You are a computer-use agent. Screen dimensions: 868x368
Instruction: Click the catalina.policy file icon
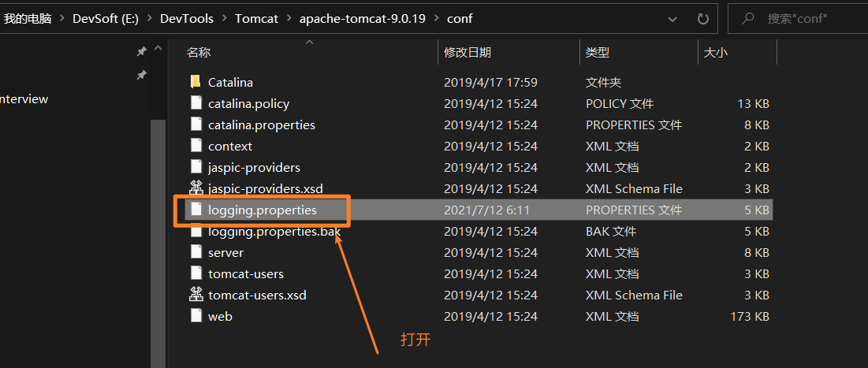196,103
